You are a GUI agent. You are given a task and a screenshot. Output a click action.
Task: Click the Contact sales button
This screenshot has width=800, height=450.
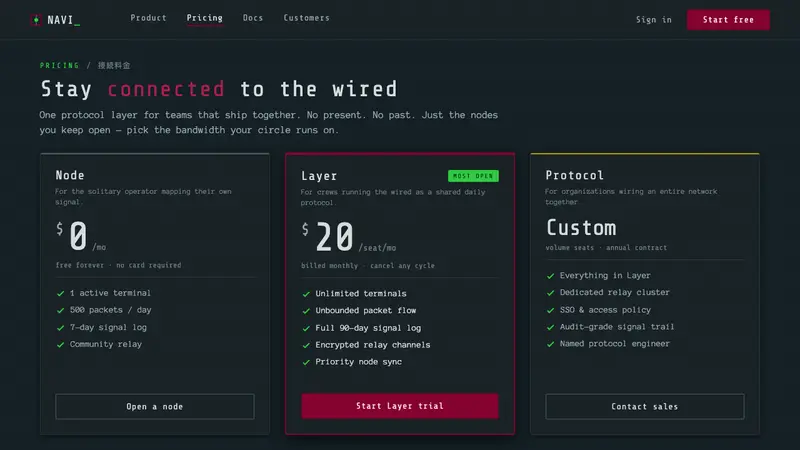coord(644,407)
